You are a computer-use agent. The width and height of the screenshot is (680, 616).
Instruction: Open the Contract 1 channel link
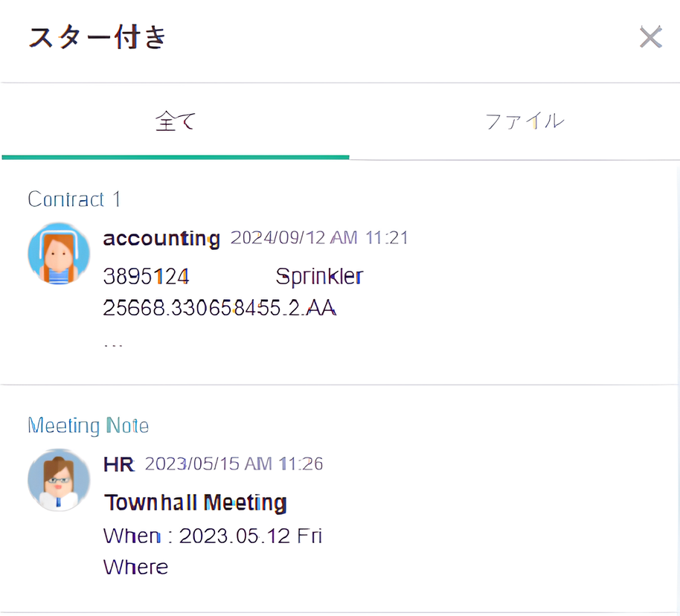pyautogui.click(x=74, y=199)
